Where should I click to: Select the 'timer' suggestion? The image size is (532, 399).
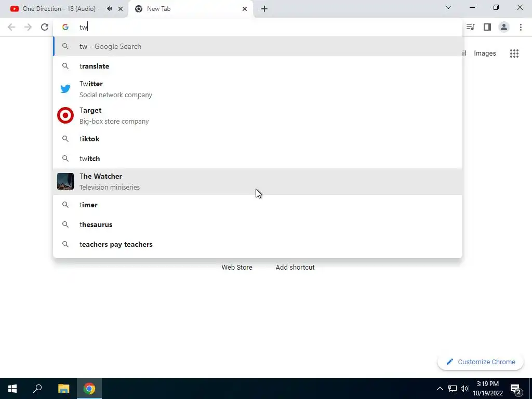pyautogui.click(x=258, y=205)
